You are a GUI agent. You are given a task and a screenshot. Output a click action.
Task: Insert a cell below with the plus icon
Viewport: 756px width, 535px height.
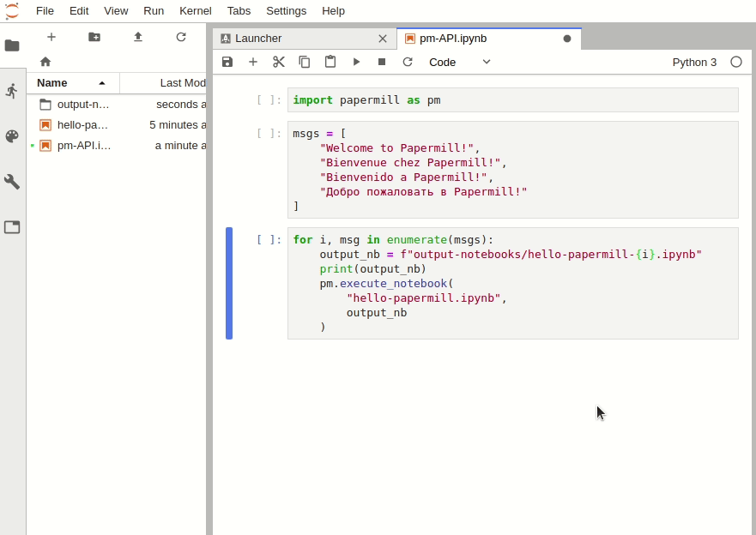[252, 62]
